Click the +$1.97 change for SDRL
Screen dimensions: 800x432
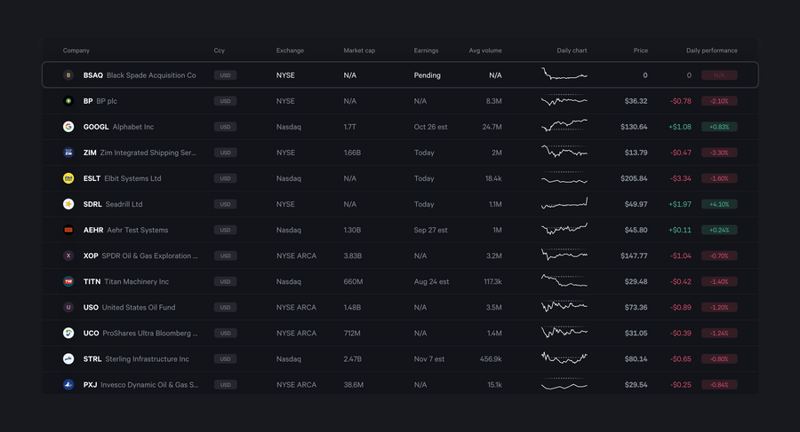tap(680, 204)
